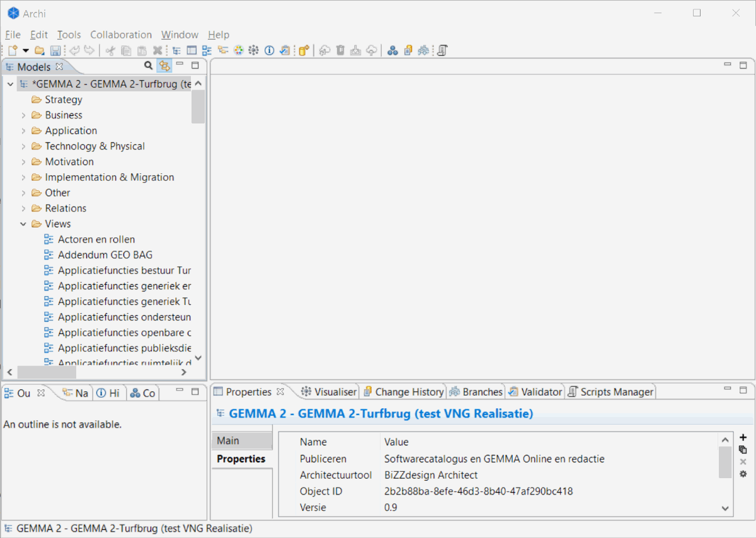Viewport: 756px width, 538px height.
Task: Click the Undo arrow in the toolbar
Action: pyautogui.click(x=75, y=50)
